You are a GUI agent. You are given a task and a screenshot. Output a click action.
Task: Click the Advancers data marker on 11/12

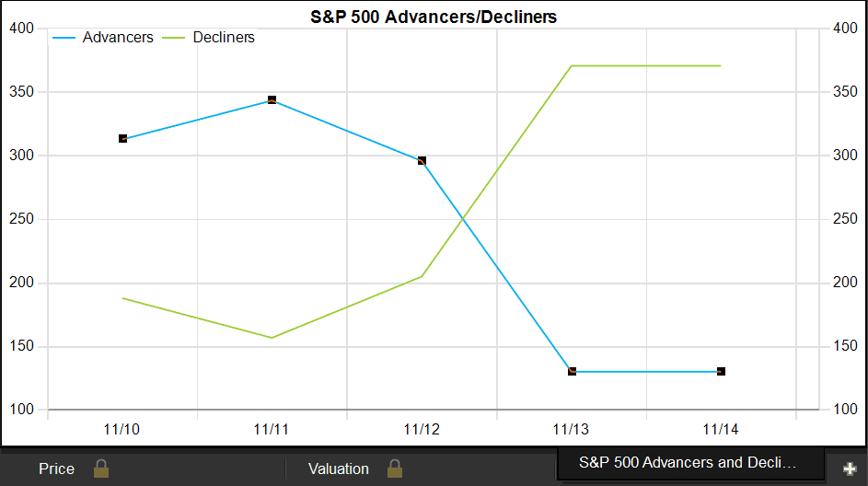click(422, 161)
